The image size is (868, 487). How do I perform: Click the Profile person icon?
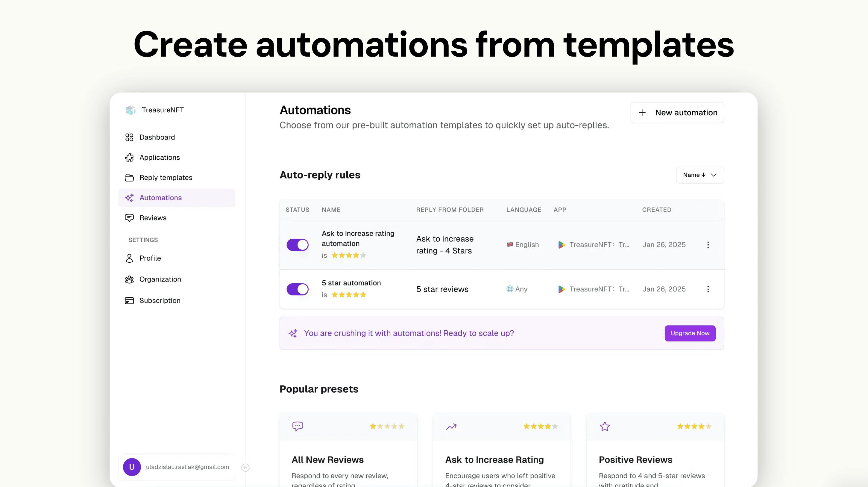(x=129, y=258)
